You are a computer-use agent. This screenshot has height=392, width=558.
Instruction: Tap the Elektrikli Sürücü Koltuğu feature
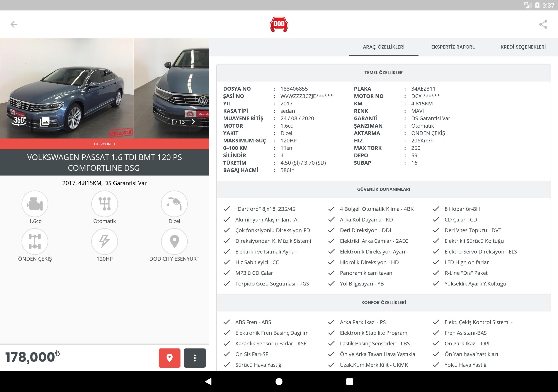click(x=474, y=241)
